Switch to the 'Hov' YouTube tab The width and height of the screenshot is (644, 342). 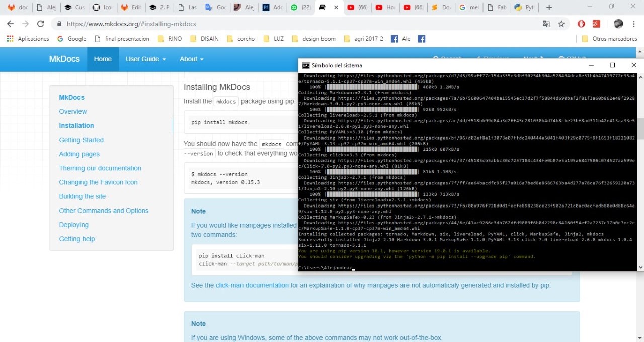point(385,7)
